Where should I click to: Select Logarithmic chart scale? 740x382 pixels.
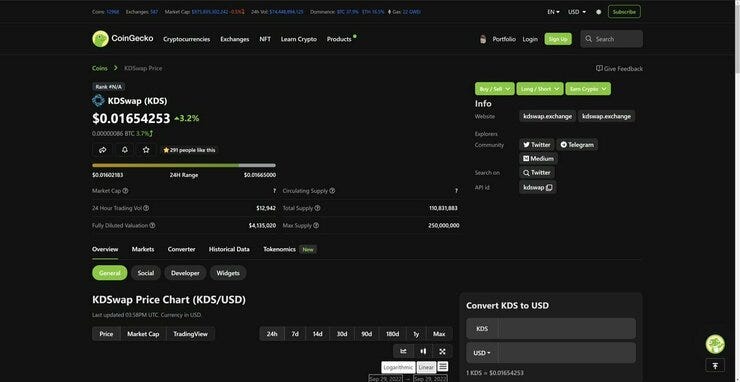398,367
